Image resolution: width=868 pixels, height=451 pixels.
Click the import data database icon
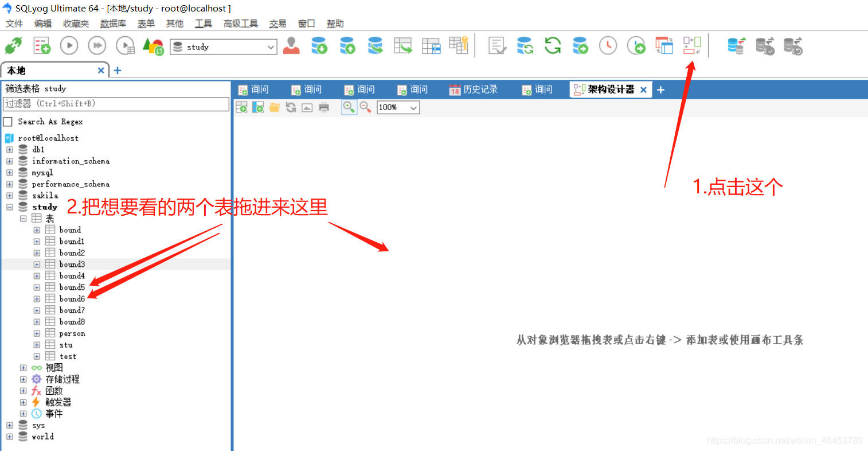(319, 45)
